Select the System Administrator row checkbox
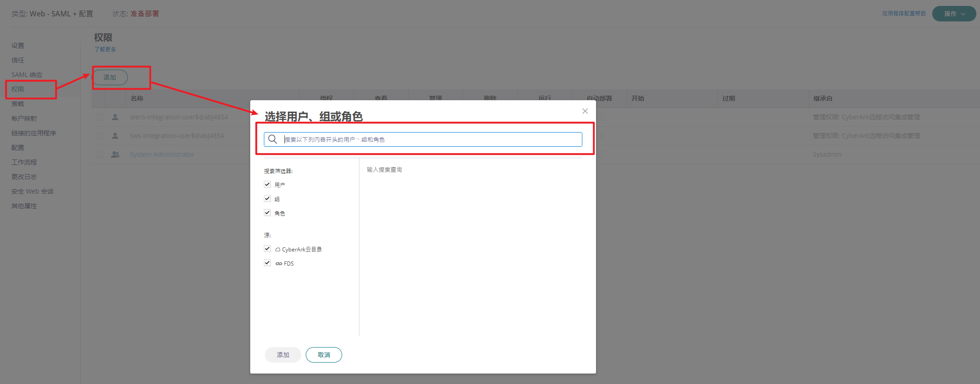Screen dimensions: 980x384 [99, 154]
